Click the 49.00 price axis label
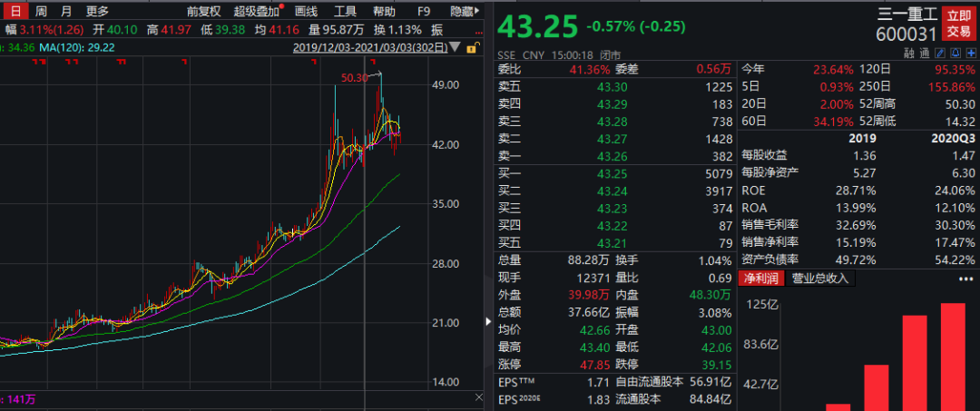The height and width of the screenshot is (411, 980). [x=446, y=85]
